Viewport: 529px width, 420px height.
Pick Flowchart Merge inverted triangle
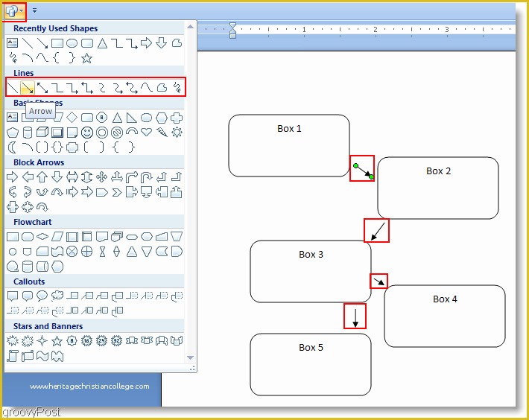(x=147, y=252)
